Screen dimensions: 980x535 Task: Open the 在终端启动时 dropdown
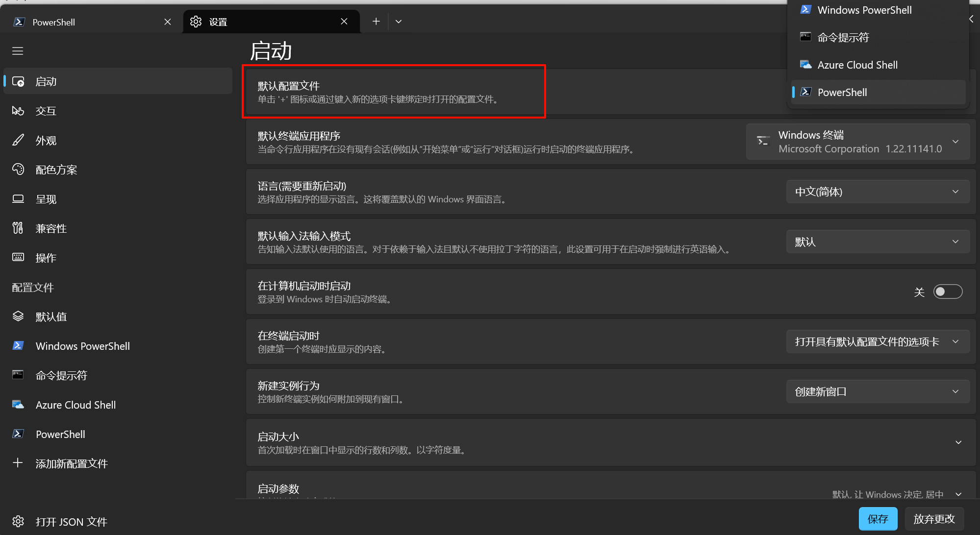coord(878,341)
